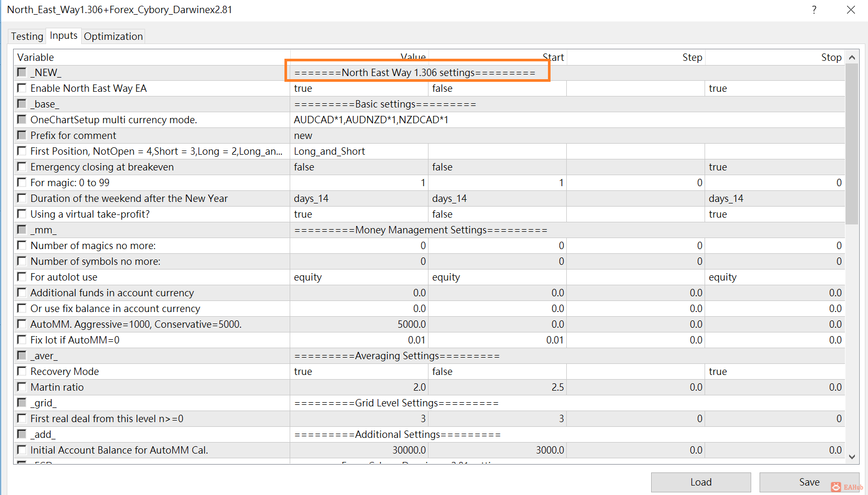Click the Step column header
Screen dimensions: 868x495
tap(636, 57)
